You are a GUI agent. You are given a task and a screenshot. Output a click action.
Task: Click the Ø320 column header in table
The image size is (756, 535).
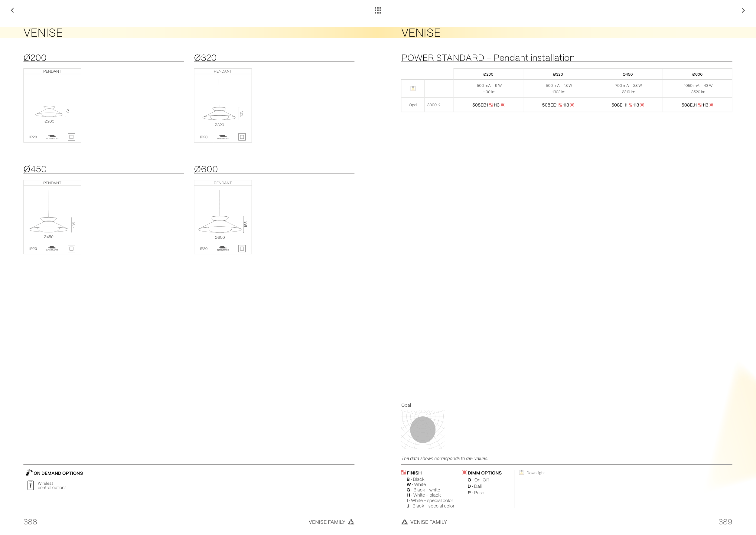coord(558,74)
